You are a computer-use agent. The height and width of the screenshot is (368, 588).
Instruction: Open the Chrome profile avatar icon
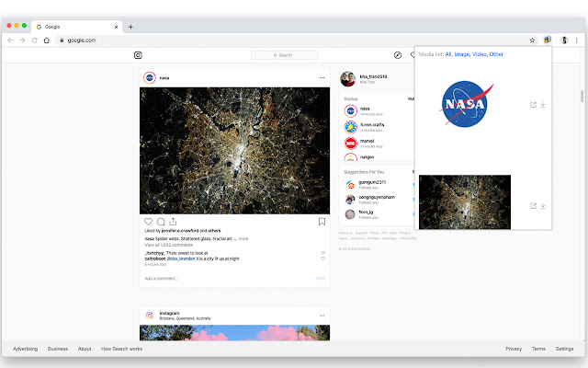564,40
